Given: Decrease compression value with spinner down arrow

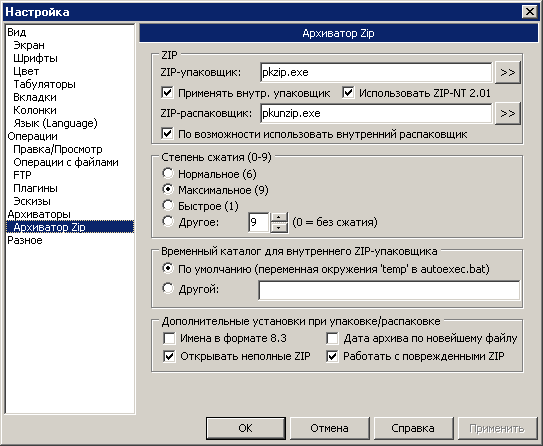Looking at the screenshot, I should pyautogui.click(x=279, y=227).
